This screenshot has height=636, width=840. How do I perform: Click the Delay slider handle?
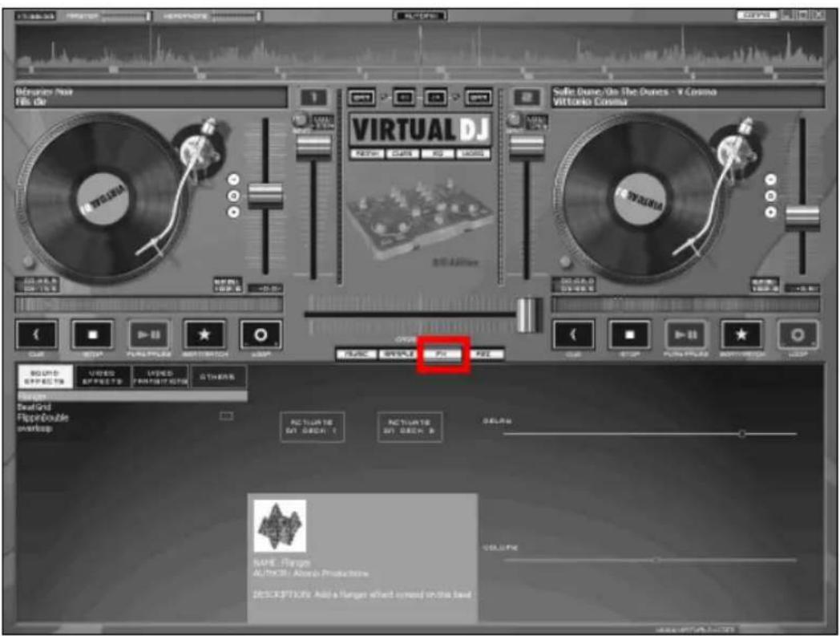(742, 433)
